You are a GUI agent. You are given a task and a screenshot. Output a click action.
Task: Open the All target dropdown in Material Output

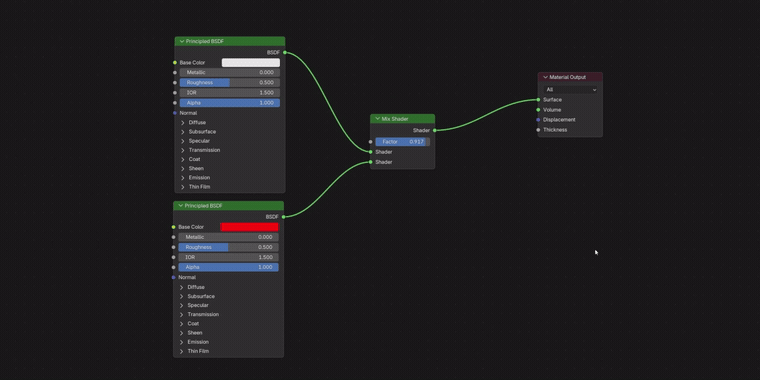pyautogui.click(x=570, y=90)
